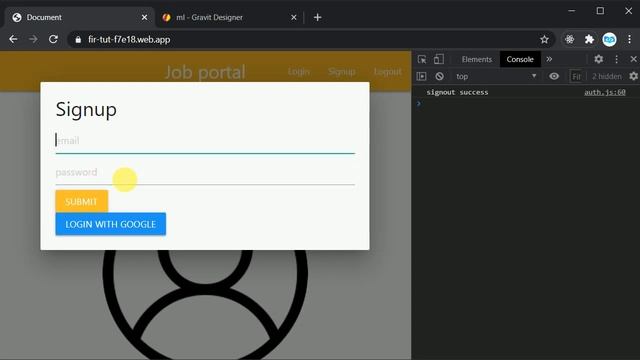Select the Console panel tab

[520, 59]
